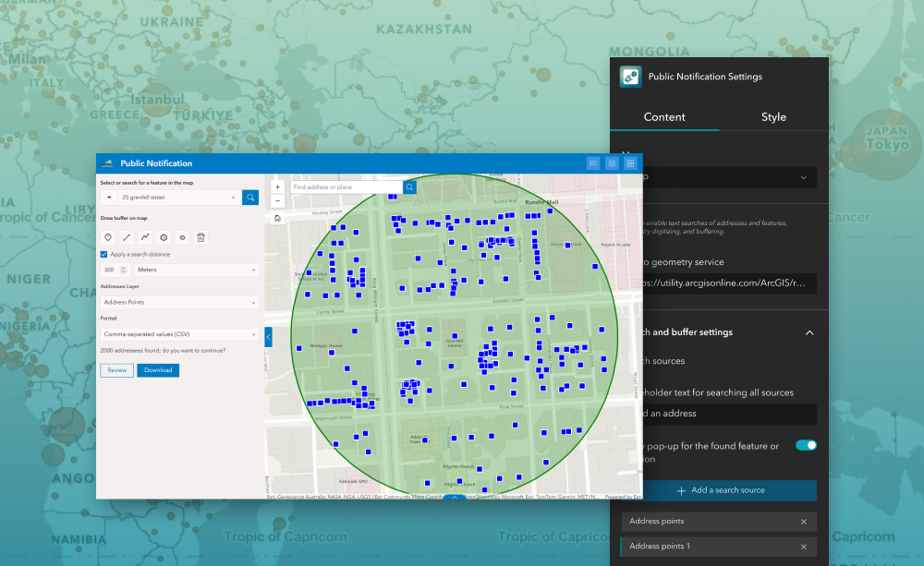Collapse the search and buffer settings section

point(809,332)
